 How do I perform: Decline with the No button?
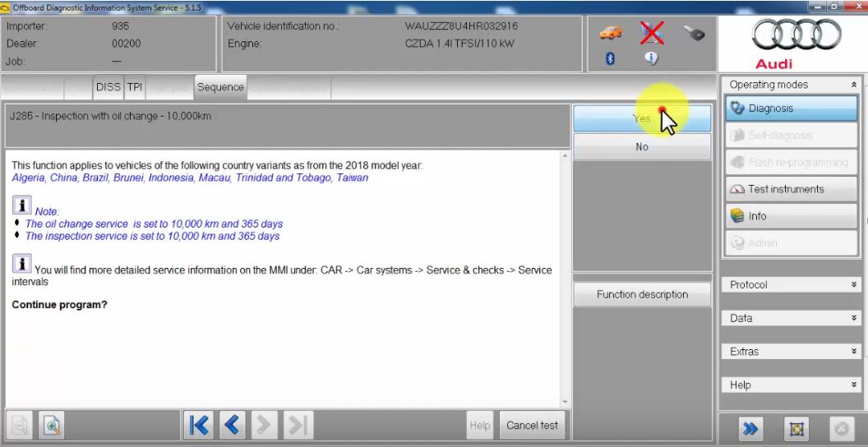click(x=642, y=146)
